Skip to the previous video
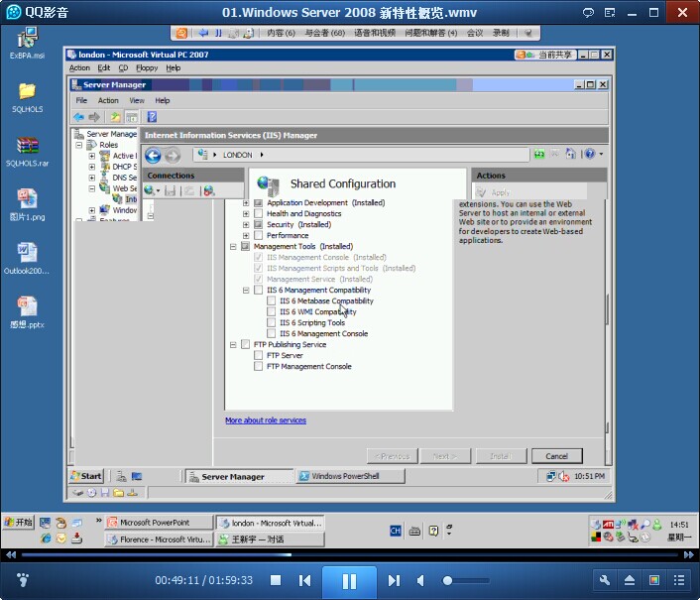This screenshot has width=700, height=600. tap(305, 580)
